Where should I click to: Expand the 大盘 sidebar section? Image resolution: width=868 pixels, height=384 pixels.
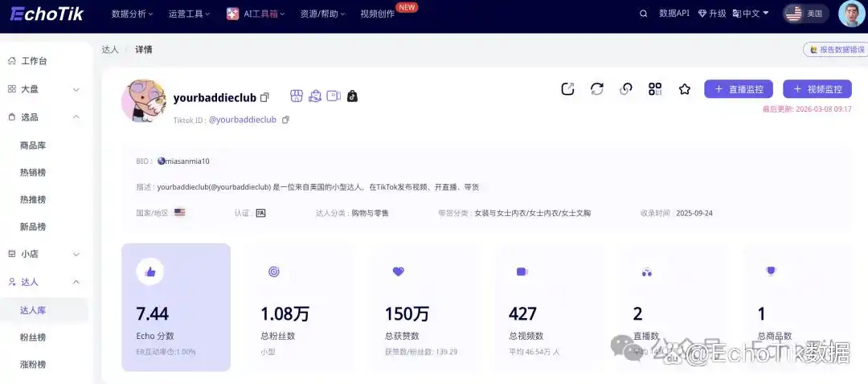pos(76,89)
